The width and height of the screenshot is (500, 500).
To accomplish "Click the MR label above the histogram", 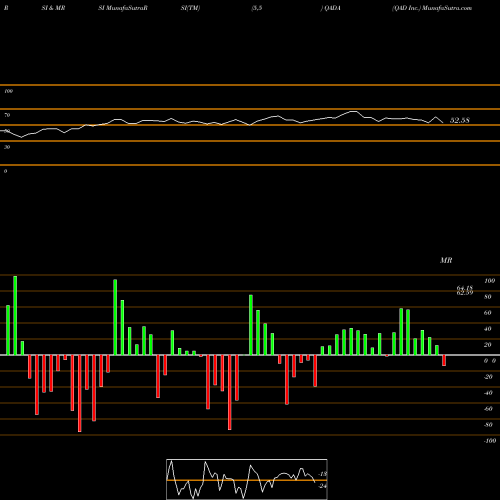I will tap(446, 260).
